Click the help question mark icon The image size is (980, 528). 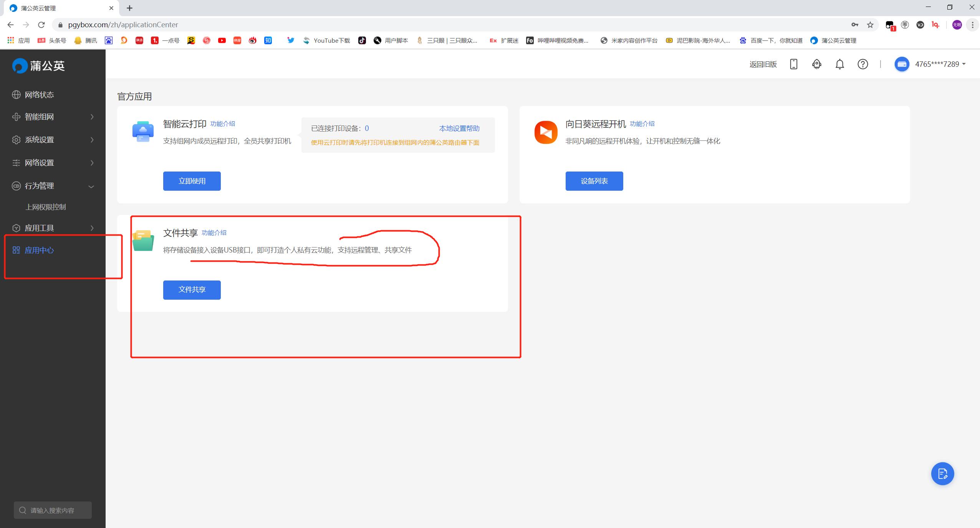[x=862, y=64]
